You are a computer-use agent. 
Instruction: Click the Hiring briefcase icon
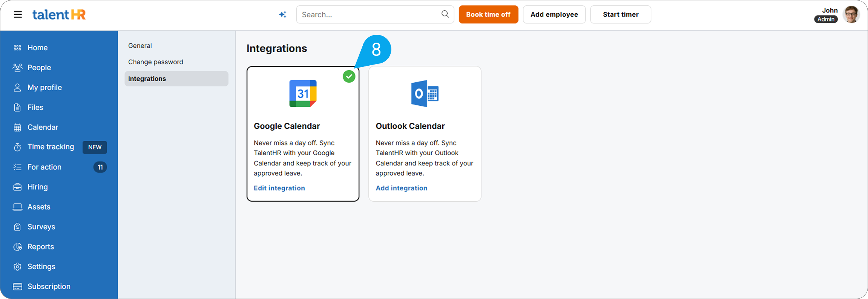point(17,187)
